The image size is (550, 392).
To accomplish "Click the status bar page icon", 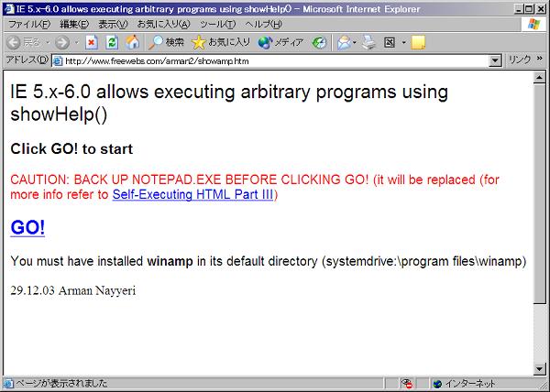I will click(8, 384).
